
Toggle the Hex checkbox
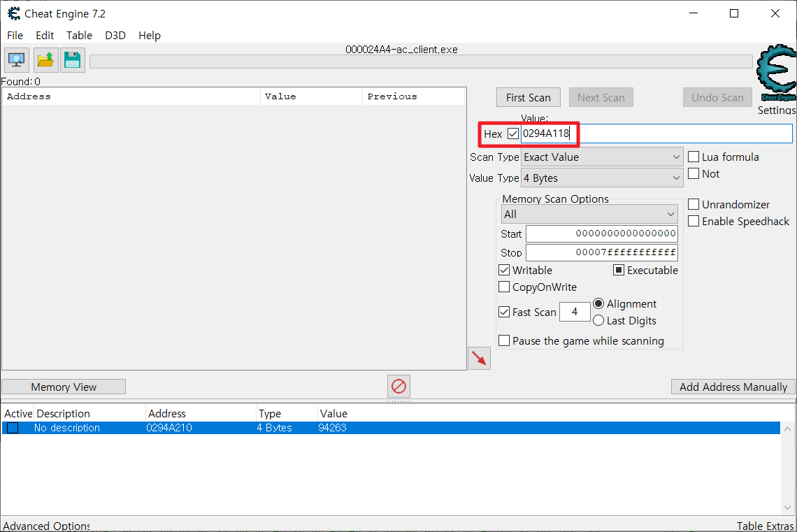tap(513, 134)
